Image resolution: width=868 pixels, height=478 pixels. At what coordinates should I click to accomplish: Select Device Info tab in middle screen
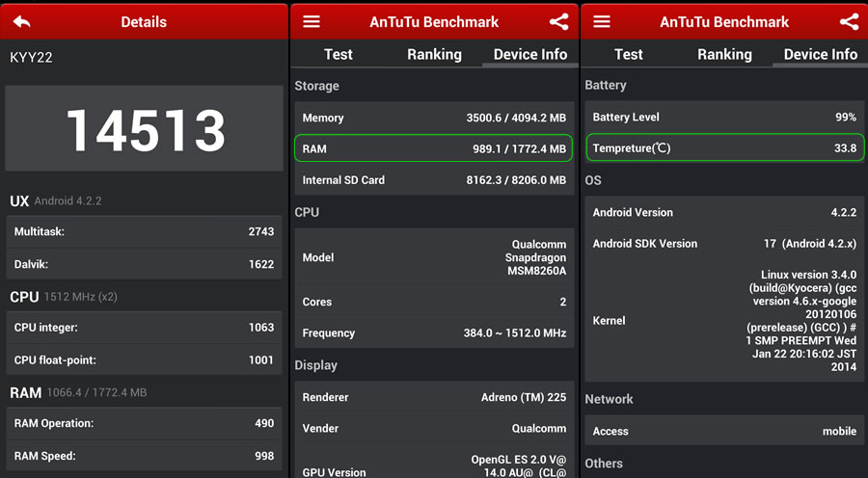(x=530, y=54)
